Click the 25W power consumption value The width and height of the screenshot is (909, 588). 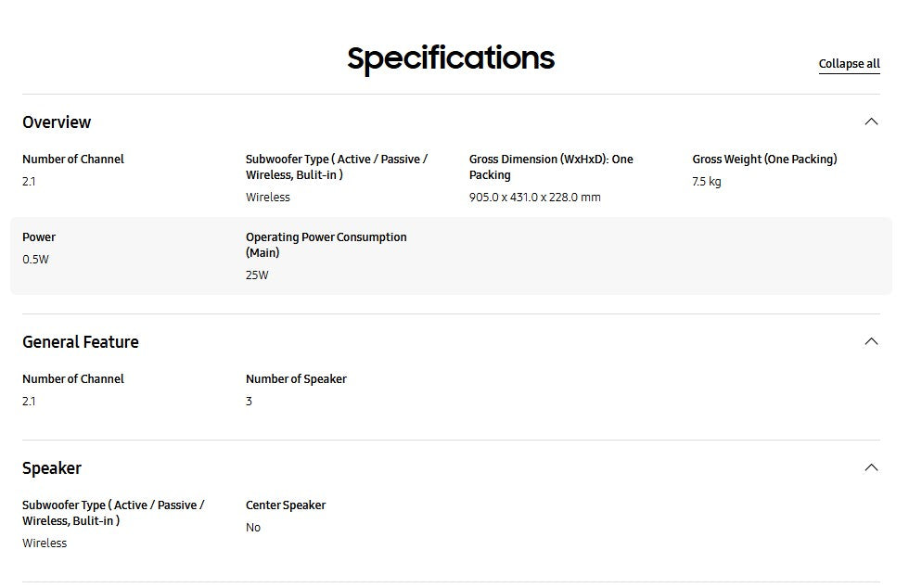pyautogui.click(x=257, y=275)
